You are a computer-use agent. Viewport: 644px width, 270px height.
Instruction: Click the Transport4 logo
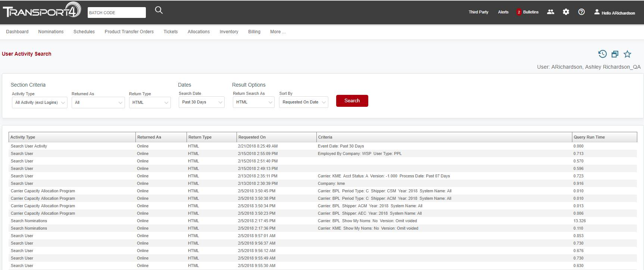click(x=42, y=11)
